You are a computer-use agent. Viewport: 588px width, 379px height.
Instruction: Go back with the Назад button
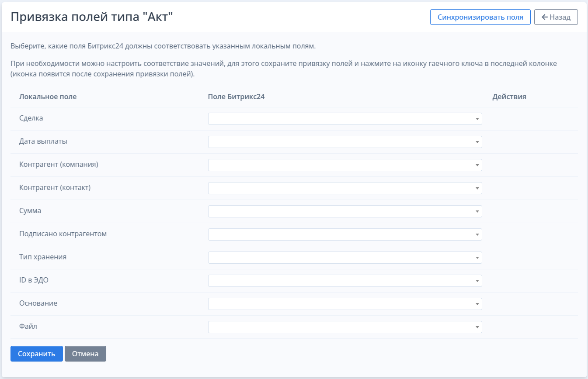(556, 17)
